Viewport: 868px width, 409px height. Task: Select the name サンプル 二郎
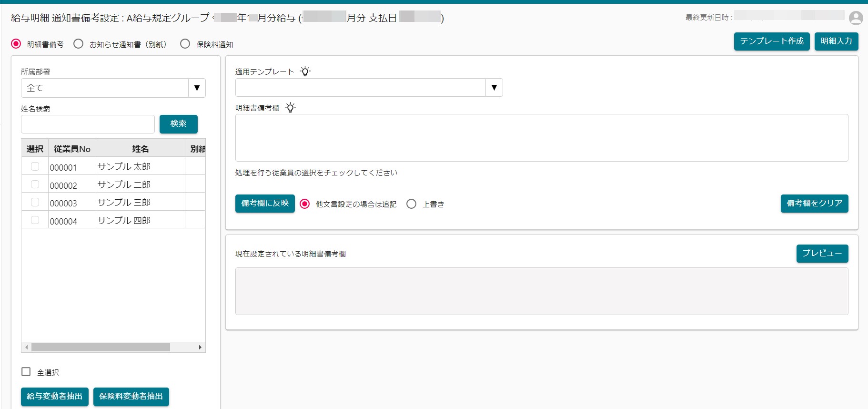pos(124,184)
